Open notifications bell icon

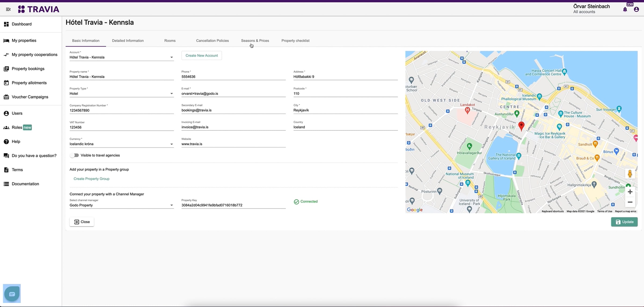[625, 10]
